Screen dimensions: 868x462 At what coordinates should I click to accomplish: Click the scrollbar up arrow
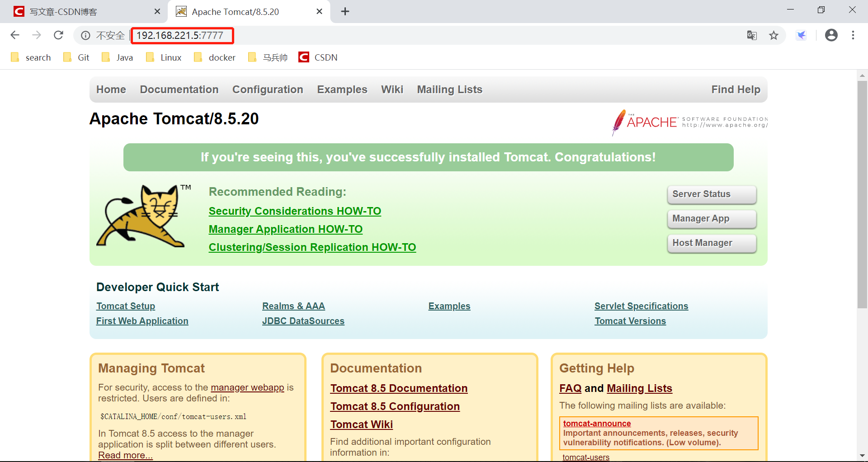pos(862,75)
